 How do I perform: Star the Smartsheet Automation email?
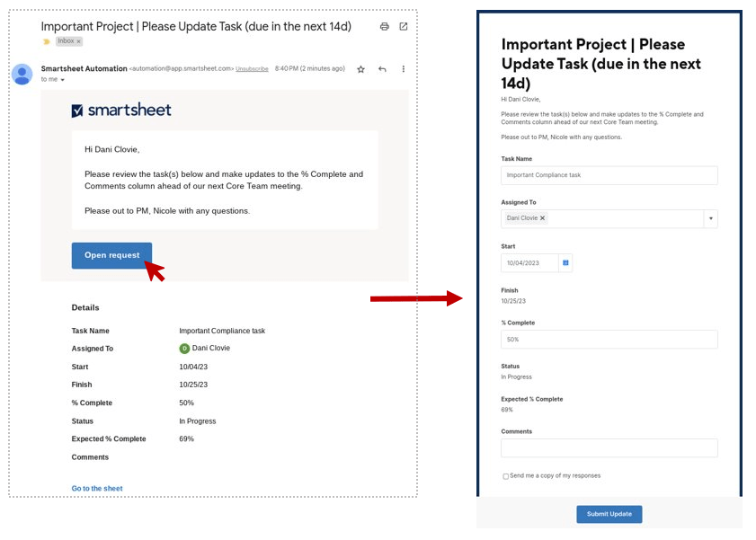[x=361, y=69]
